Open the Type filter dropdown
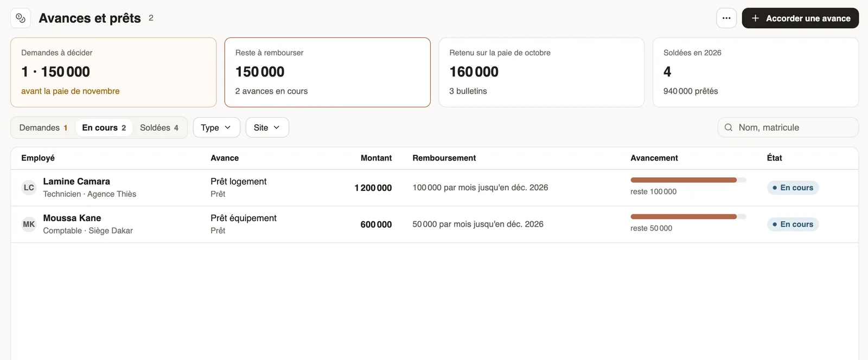This screenshot has width=868, height=360. (216, 127)
